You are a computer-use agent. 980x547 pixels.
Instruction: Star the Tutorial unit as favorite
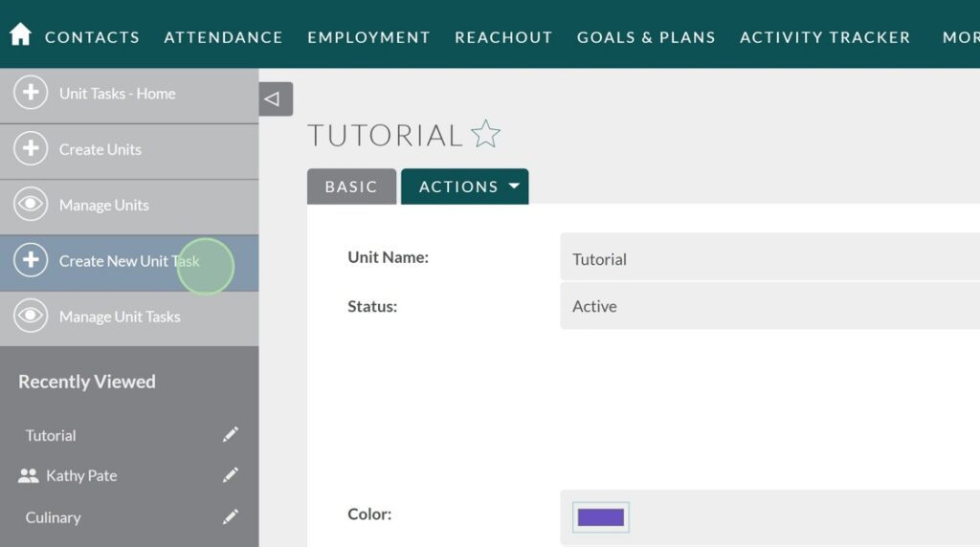486,135
